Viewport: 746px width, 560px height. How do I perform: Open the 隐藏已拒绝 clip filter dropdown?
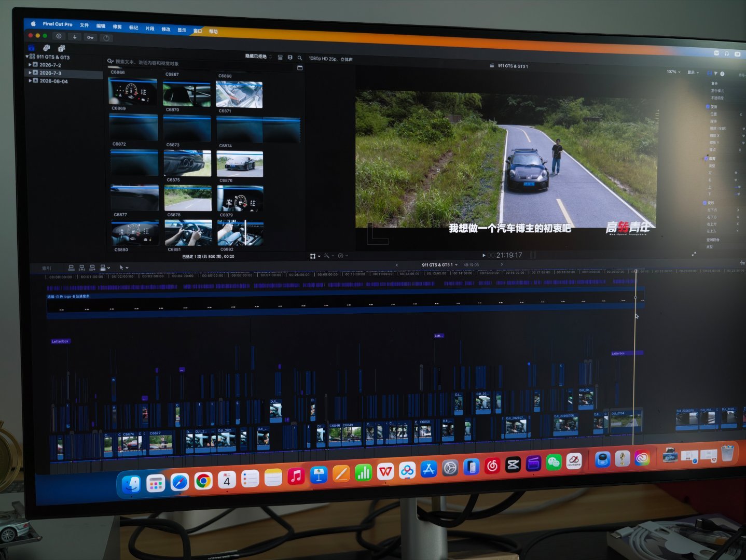click(258, 57)
